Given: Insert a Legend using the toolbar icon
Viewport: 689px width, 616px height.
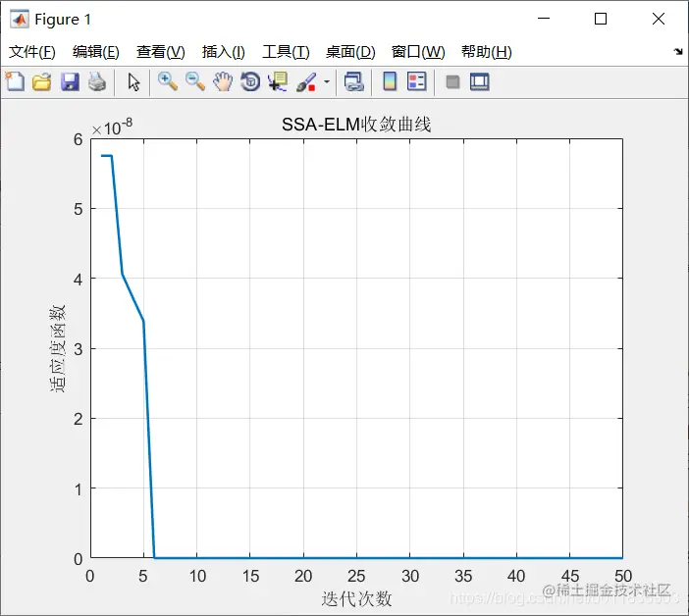Looking at the screenshot, I should (x=416, y=81).
